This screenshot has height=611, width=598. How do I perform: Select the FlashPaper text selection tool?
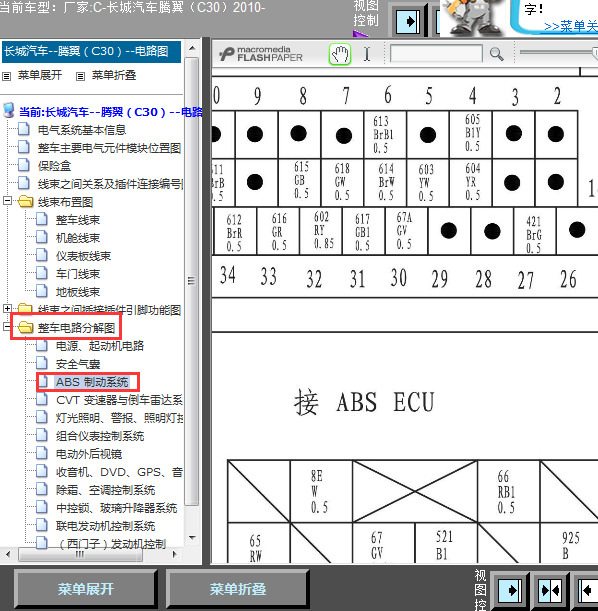click(367, 54)
